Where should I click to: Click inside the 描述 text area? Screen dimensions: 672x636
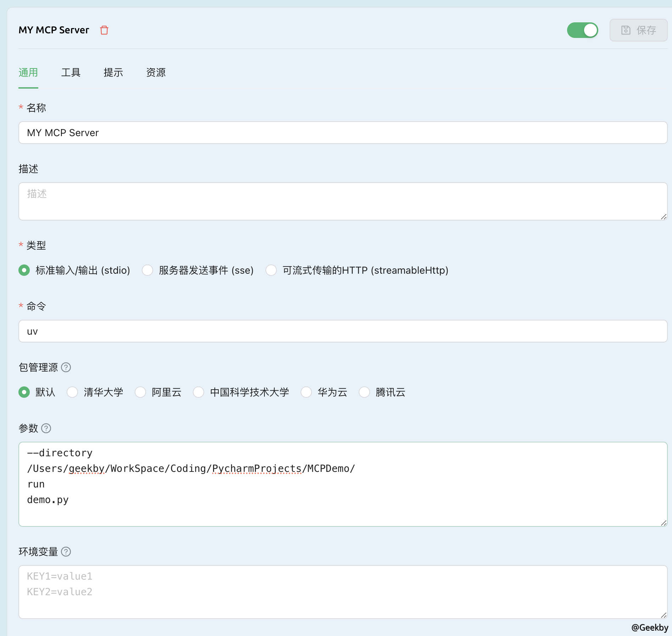[342, 201]
